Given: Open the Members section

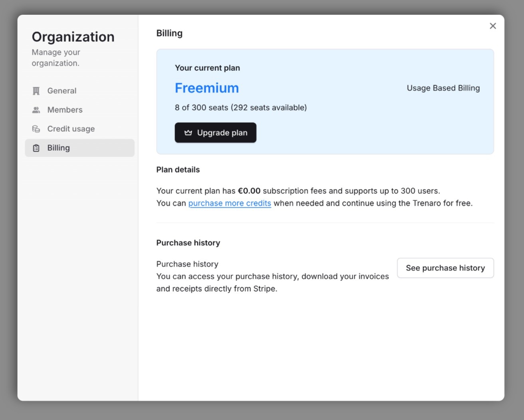Looking at the screenshot, I should 65,110.
